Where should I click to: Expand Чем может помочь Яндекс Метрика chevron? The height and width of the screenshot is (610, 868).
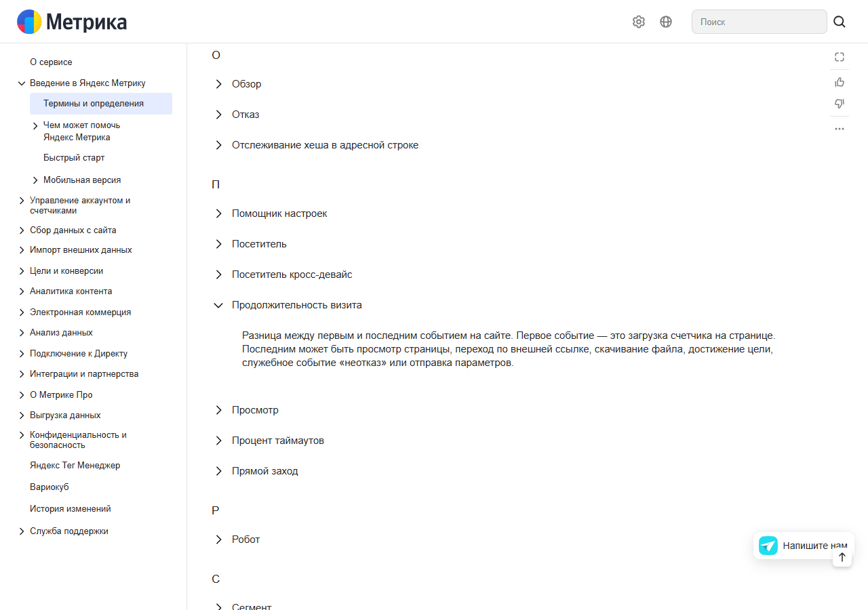[35, 126]
